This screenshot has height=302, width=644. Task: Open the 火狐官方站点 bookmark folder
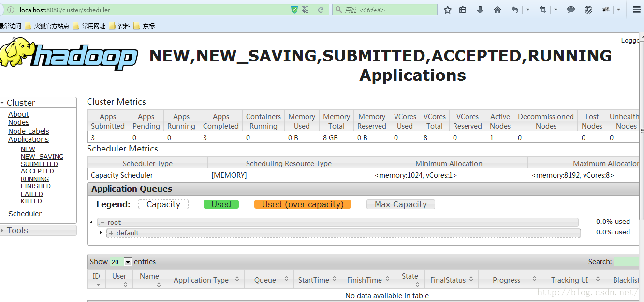coord(47,26)
